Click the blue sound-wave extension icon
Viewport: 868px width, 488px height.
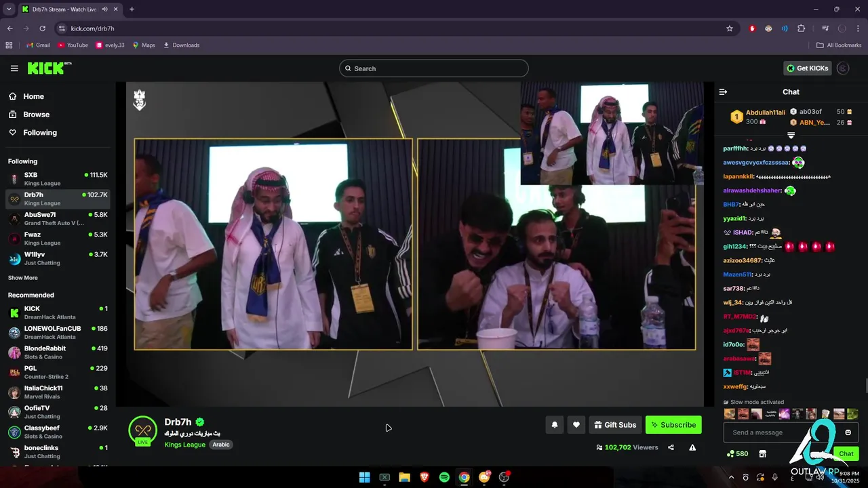pyautogui.click(x=785, y=28)
